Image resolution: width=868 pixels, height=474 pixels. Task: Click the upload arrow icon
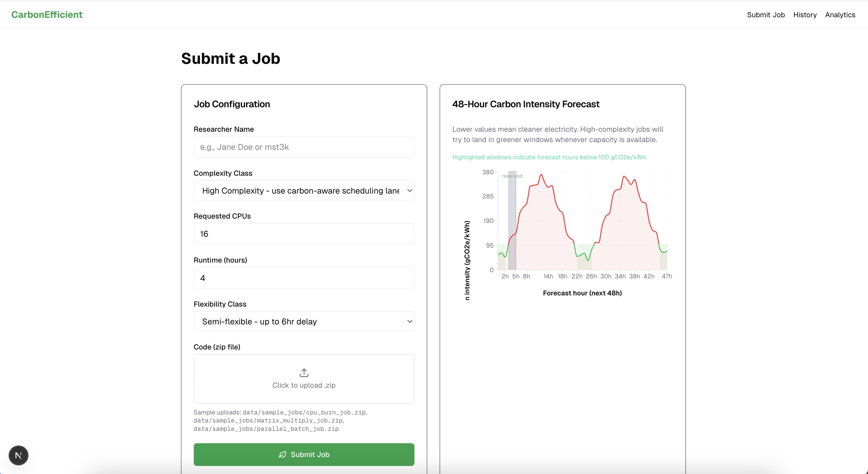click(x=304, y=372)
